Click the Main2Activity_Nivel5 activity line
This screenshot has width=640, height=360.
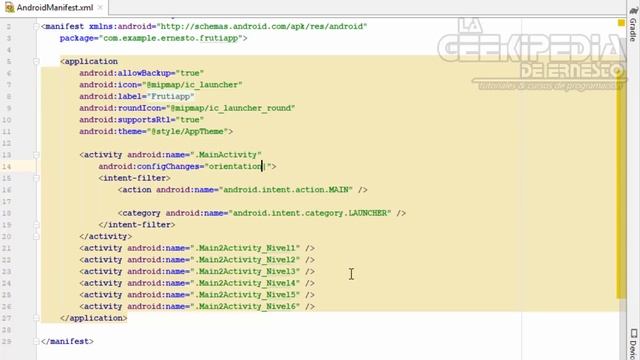click(x=197, y=295)
